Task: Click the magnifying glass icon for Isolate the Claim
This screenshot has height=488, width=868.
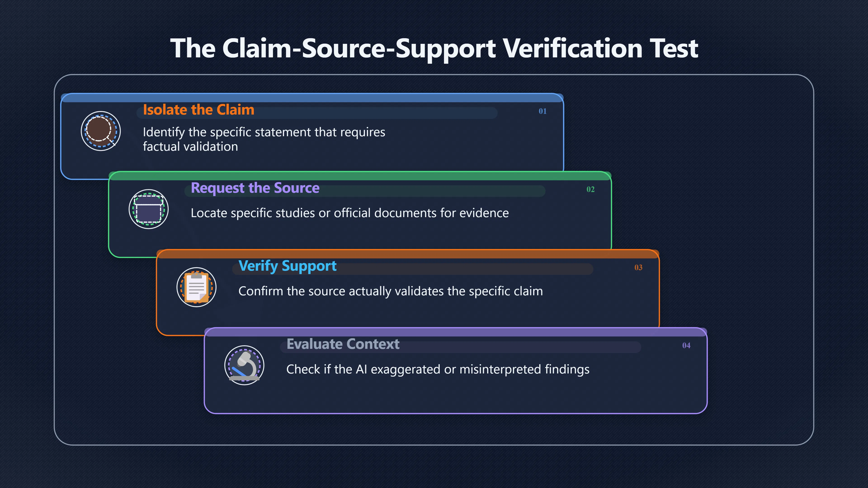Action: (100, 131)
